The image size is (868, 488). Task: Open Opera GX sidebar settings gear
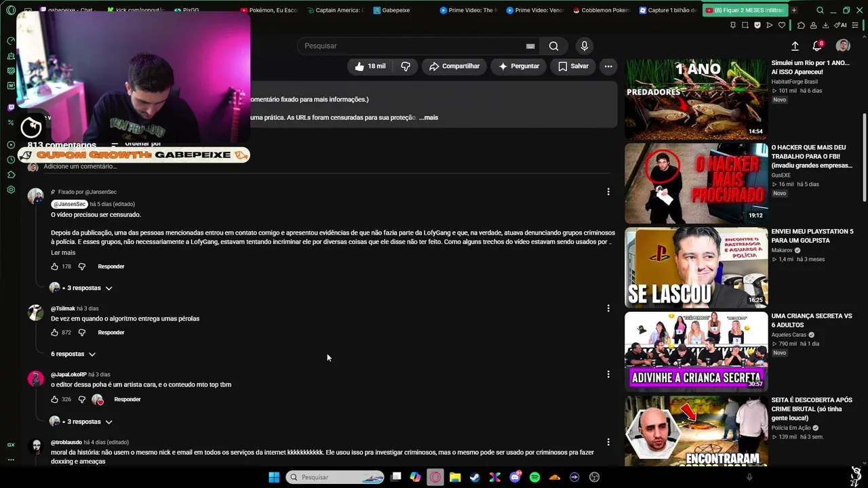(x=11, y=190)
